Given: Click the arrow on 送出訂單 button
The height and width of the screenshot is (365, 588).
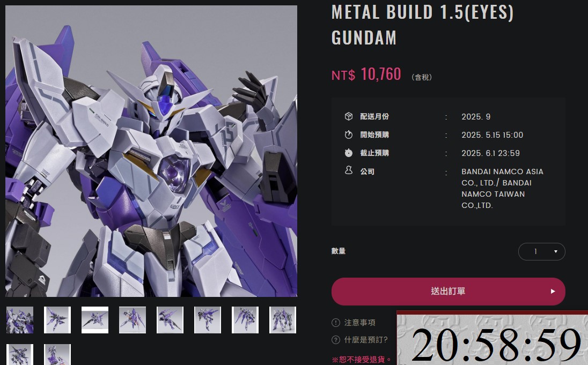Looking at the screenshot, I should (553, 291).
